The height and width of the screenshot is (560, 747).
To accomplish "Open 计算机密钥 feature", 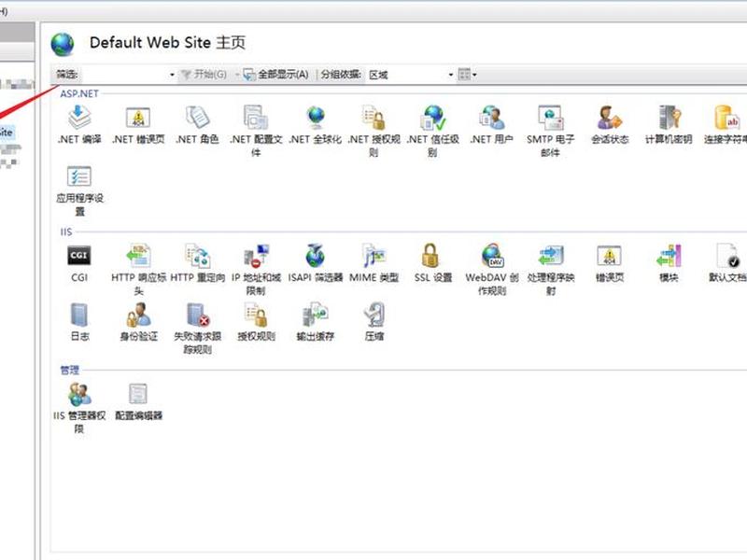I will tap(669, 125).
